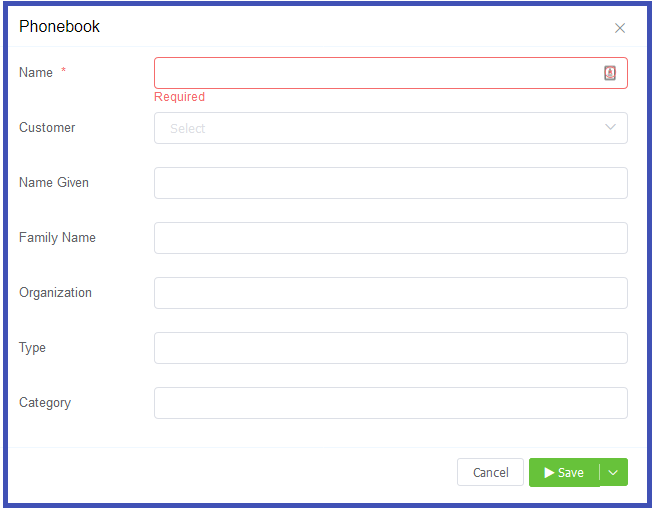
Task: Focus the required Name input field
Action: [391, 73]
